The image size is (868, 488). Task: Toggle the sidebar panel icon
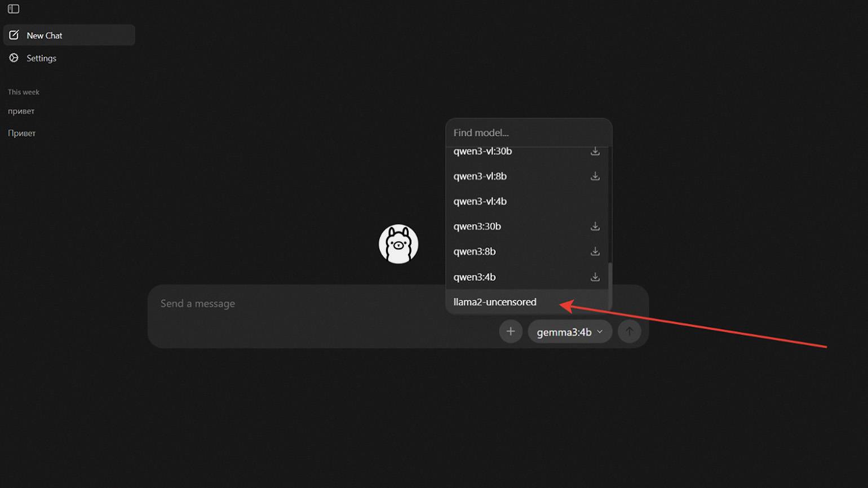pyautogui.click(x=14, y=9)
